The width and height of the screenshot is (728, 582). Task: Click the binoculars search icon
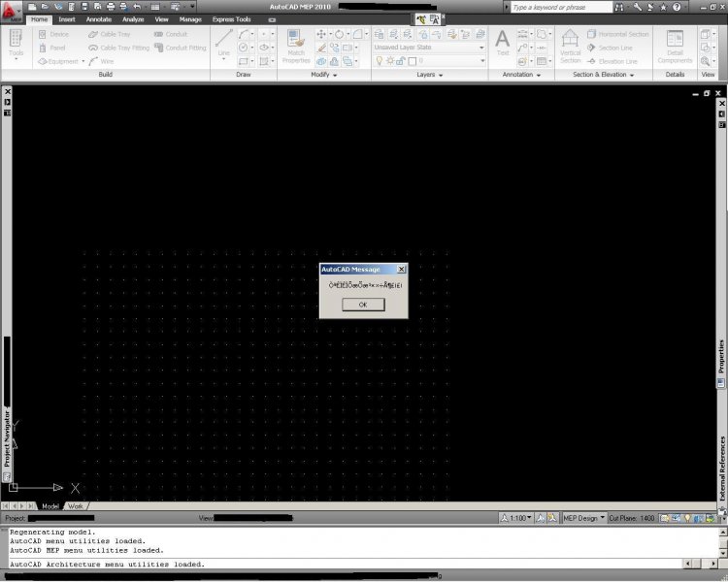click(619, 7)
